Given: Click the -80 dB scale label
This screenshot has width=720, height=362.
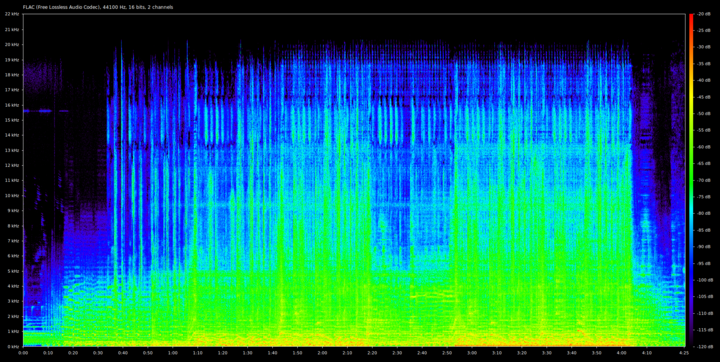Looking at the screenshot, I should (x=704, y=214).
